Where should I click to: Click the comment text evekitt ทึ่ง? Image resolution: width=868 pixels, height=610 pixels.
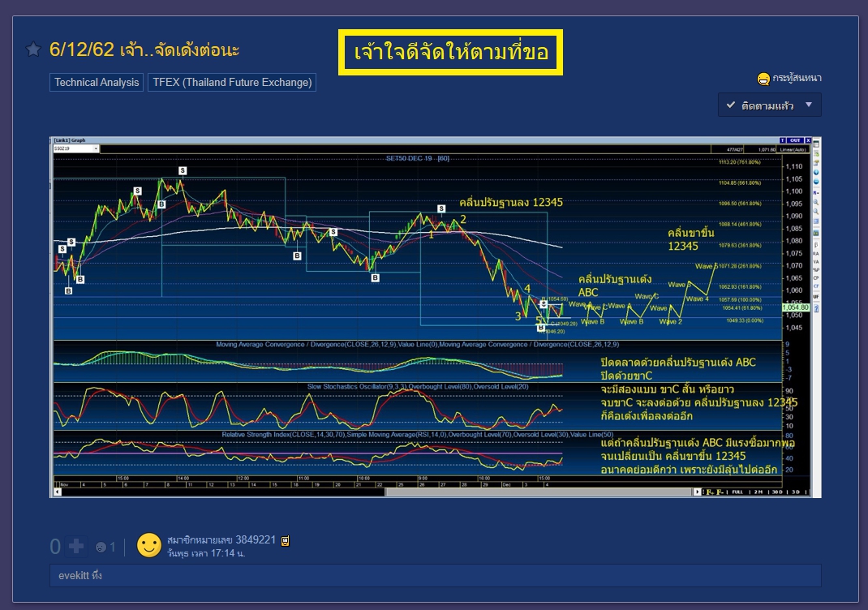coord(80,576)
